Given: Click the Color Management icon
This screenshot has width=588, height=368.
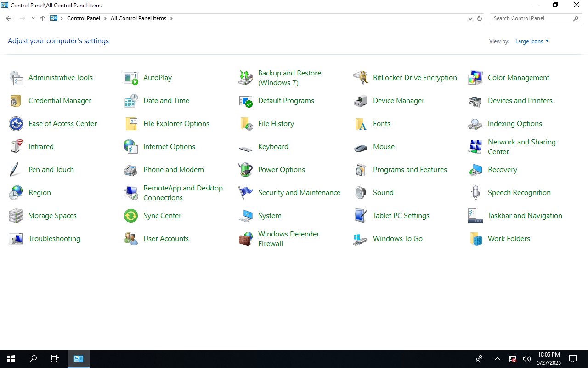Looking at the screenshot, I should pos(475,78).
